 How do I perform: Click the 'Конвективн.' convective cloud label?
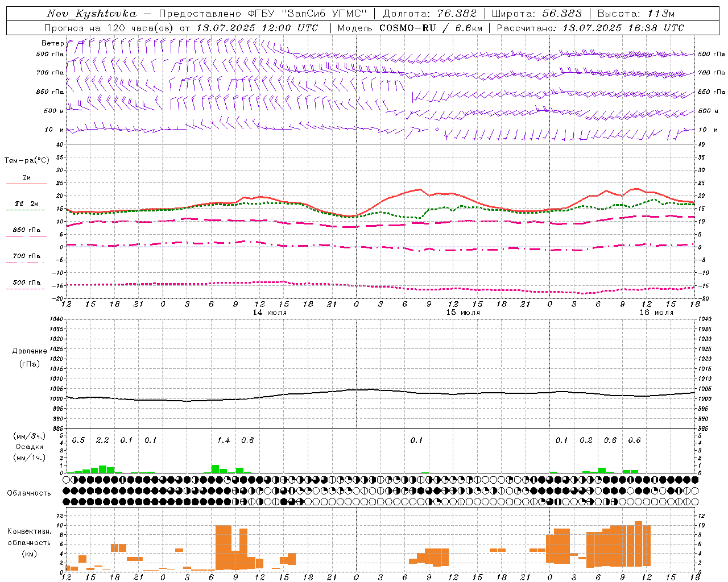30,531
